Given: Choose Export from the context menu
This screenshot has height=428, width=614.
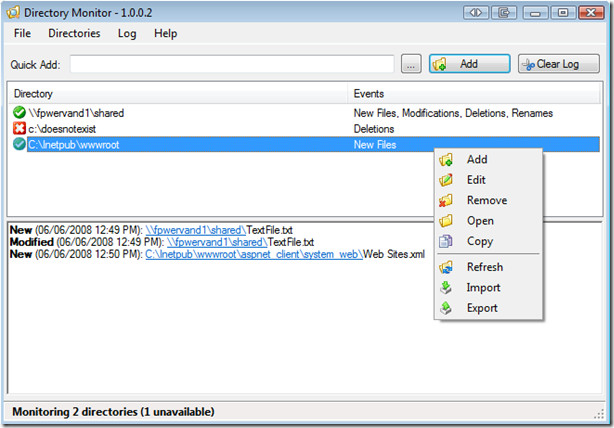Looking at the screenshot, I should (x=489, y=308).
